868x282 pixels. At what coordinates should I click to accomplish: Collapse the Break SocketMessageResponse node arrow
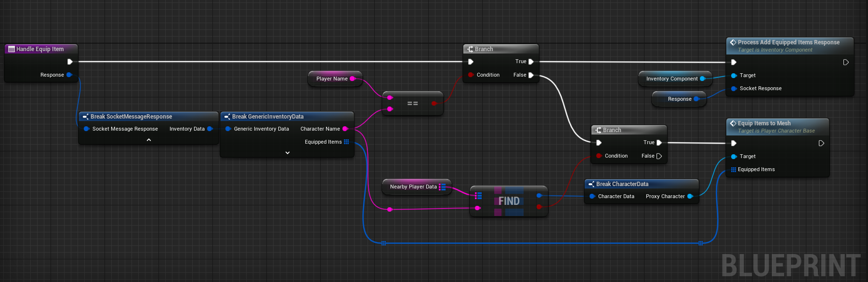tap(149, 140)
